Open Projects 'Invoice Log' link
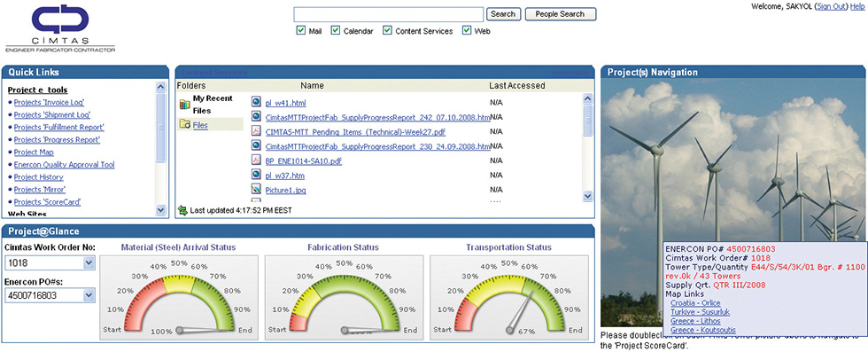 click(49, 103)
